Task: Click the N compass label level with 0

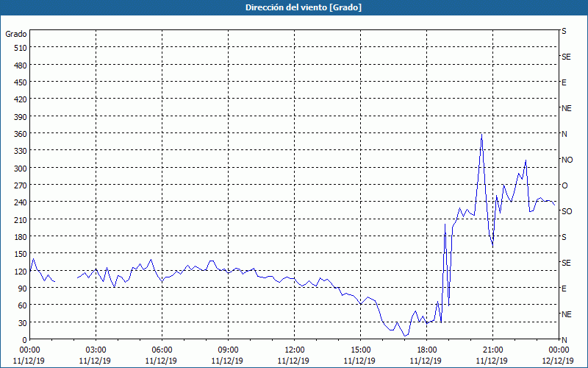Action: [564, 340]
